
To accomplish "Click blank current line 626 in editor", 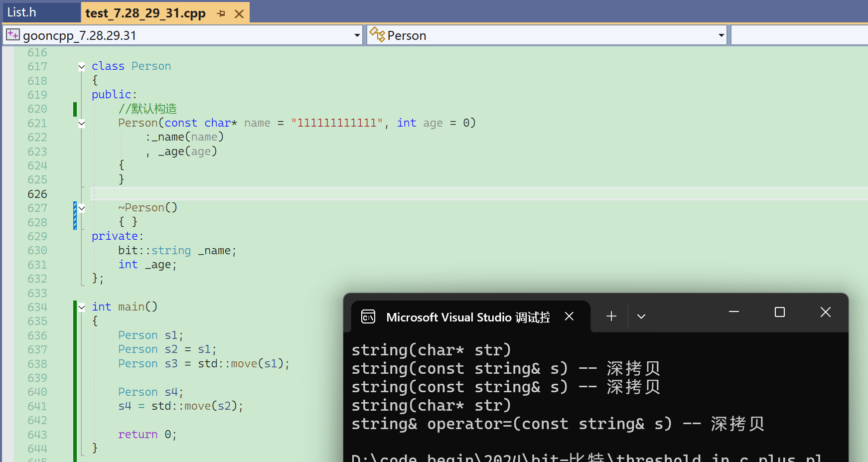I will [x=478, y=194].
